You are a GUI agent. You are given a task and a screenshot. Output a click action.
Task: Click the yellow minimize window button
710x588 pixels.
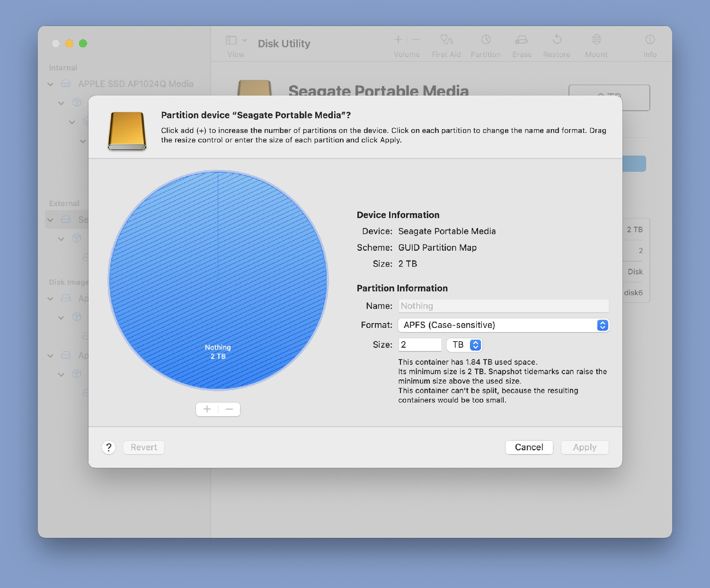click(69, 44)
